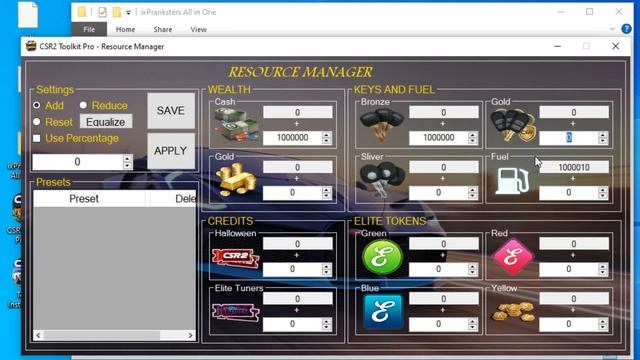
Task: Click the Fuel amount stepper arrows
Action: pos(602,193)
